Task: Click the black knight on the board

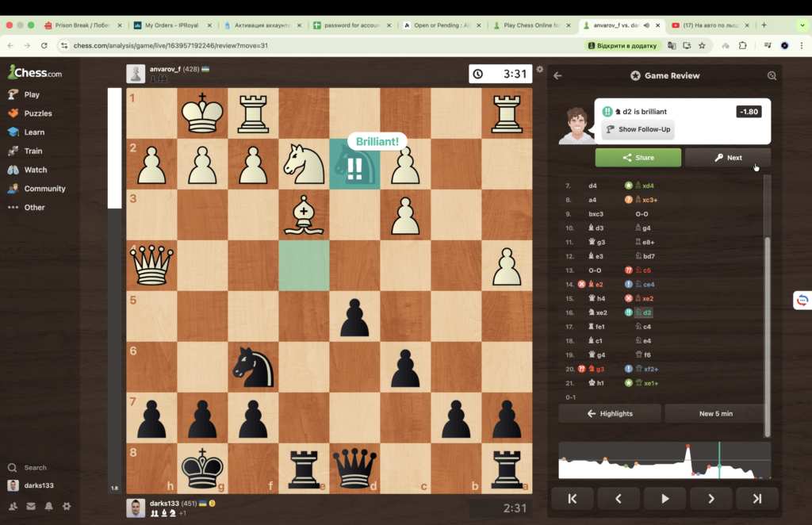Action: [x=253, y=366]
